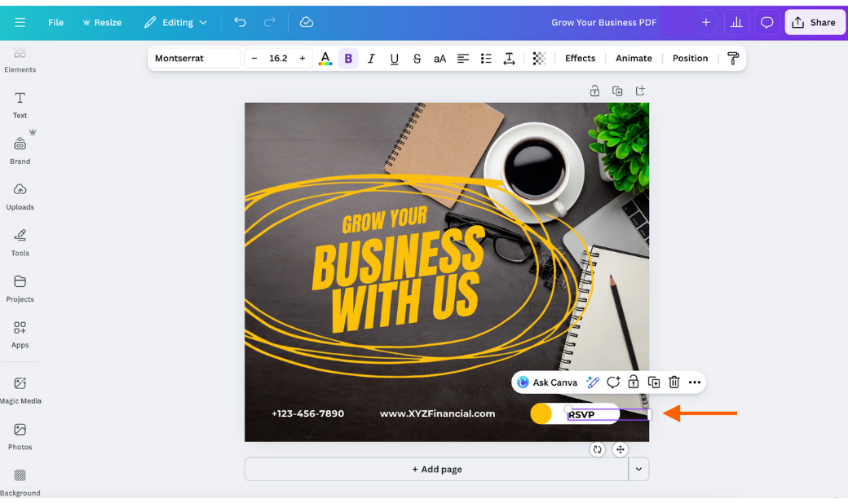
Task: Open the File menu
Action: click(55, 22)
